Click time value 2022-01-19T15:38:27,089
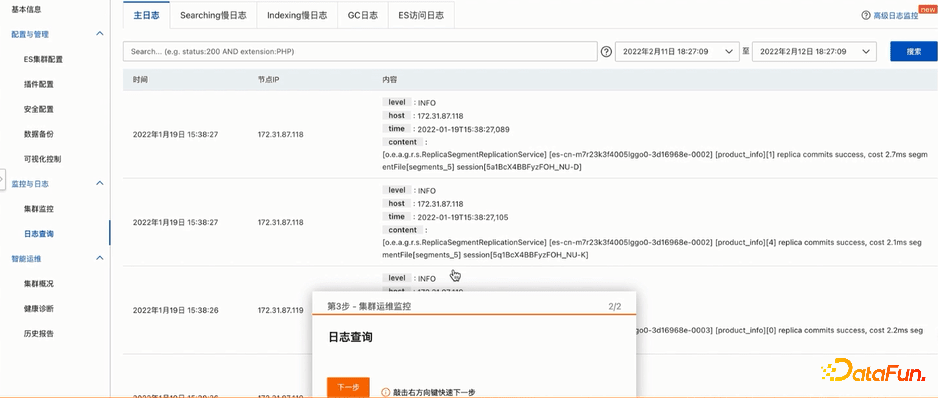The height and width of the screenshot is (398, 938). [x=464, y=129]
